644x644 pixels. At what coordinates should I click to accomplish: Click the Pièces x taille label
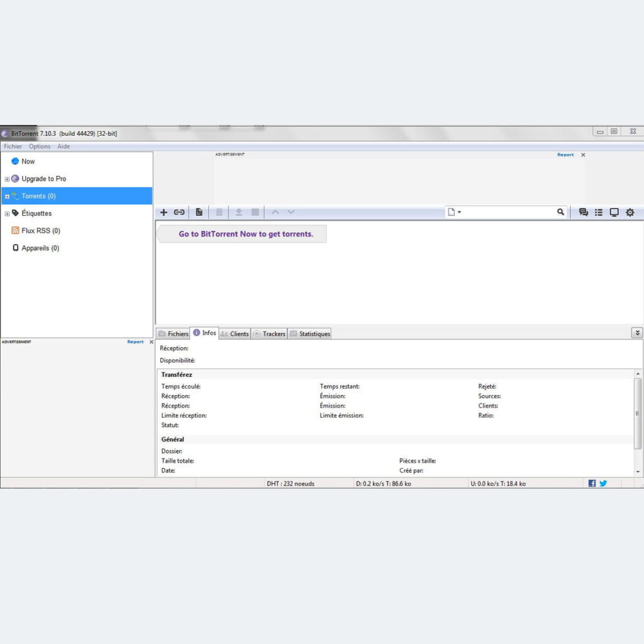tap(418, 460)
